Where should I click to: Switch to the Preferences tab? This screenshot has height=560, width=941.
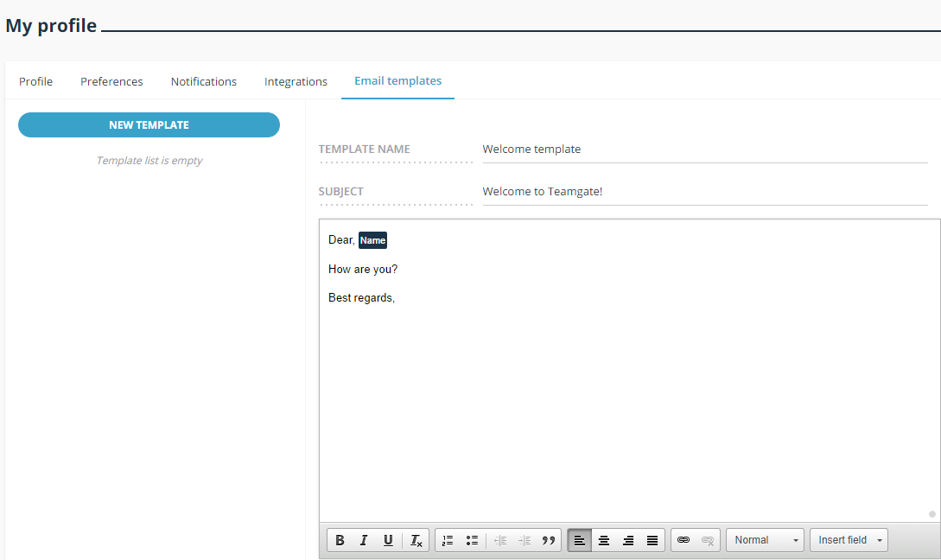pyautogui.click(x=111, y=81)
